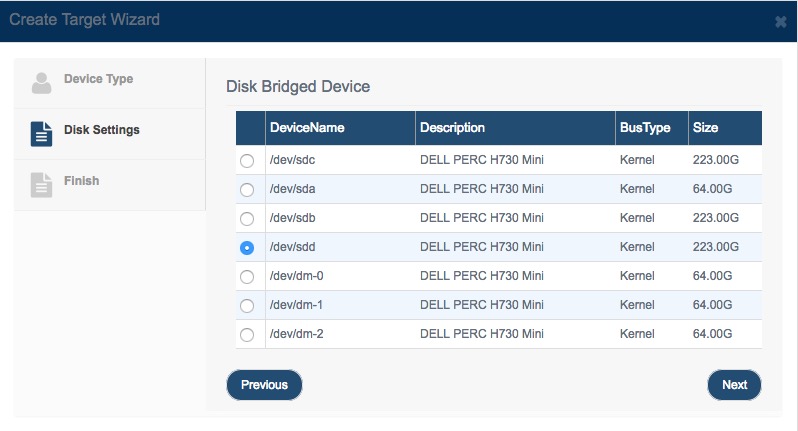
Task: Click the Finish step document icon
Action: point(41,185)
